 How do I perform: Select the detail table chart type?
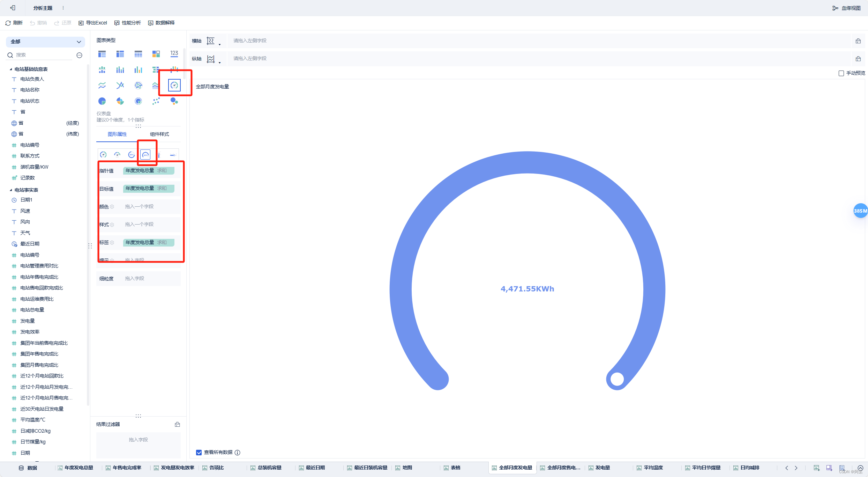coord(138,54)
